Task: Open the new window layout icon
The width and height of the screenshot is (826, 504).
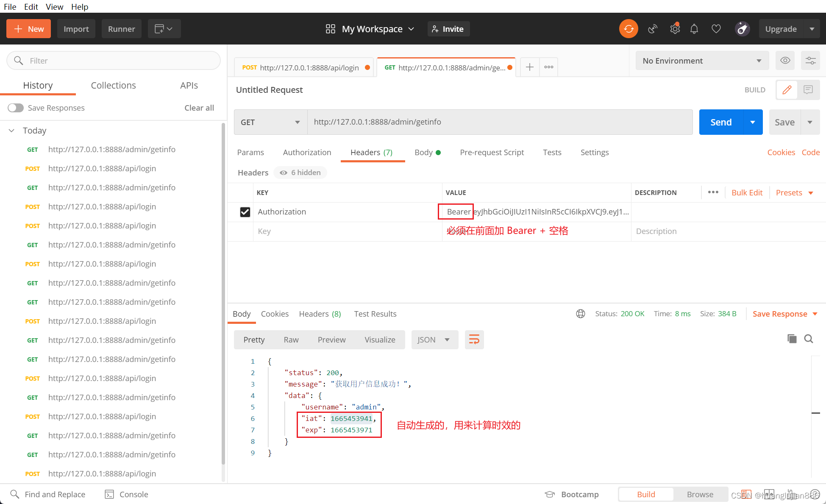Action: [164, 29]
